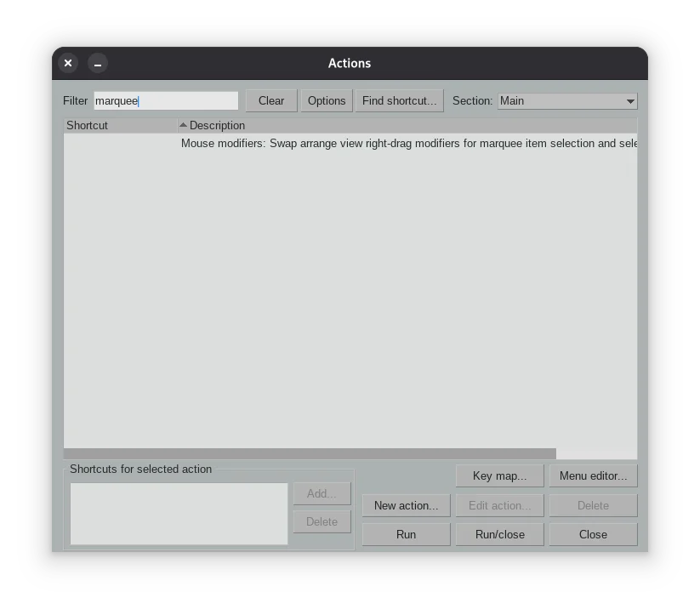Sort by the Shortcut column header

121,126
